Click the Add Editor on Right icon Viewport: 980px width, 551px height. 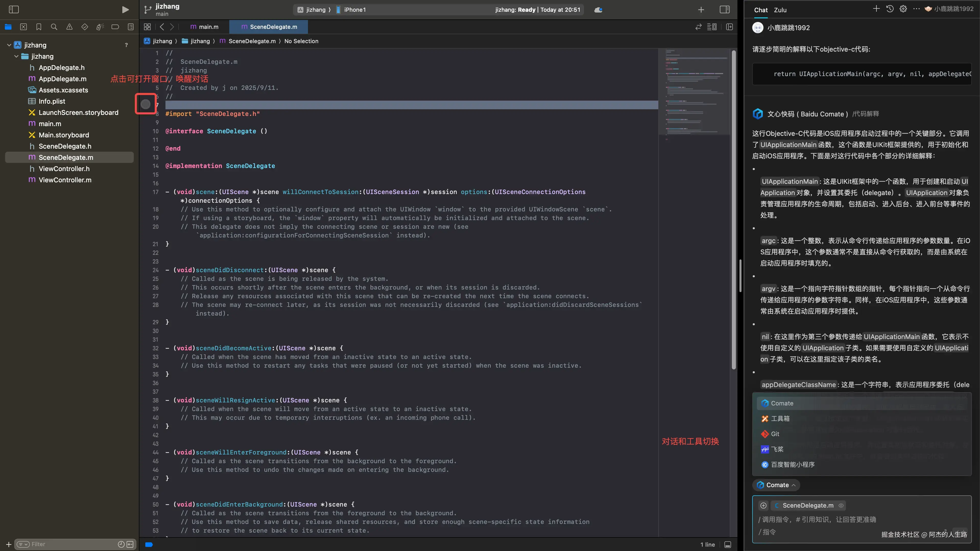pos(729,27)
